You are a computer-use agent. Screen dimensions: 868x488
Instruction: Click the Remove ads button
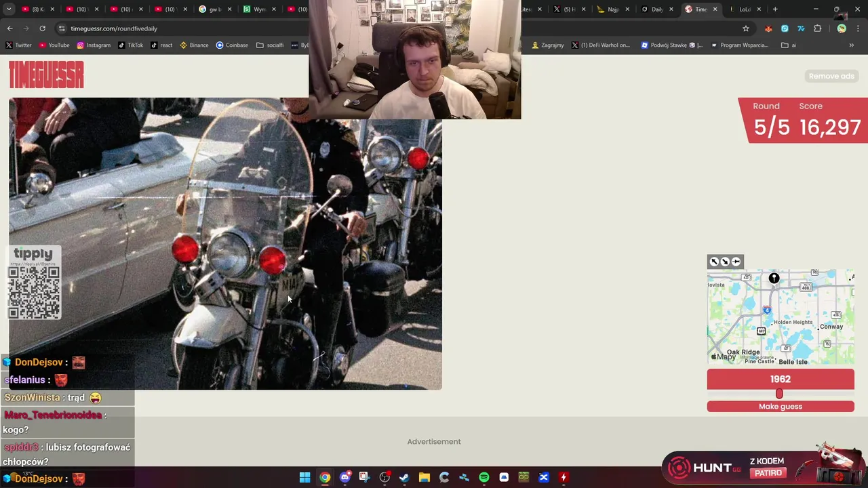click(831, 76)
